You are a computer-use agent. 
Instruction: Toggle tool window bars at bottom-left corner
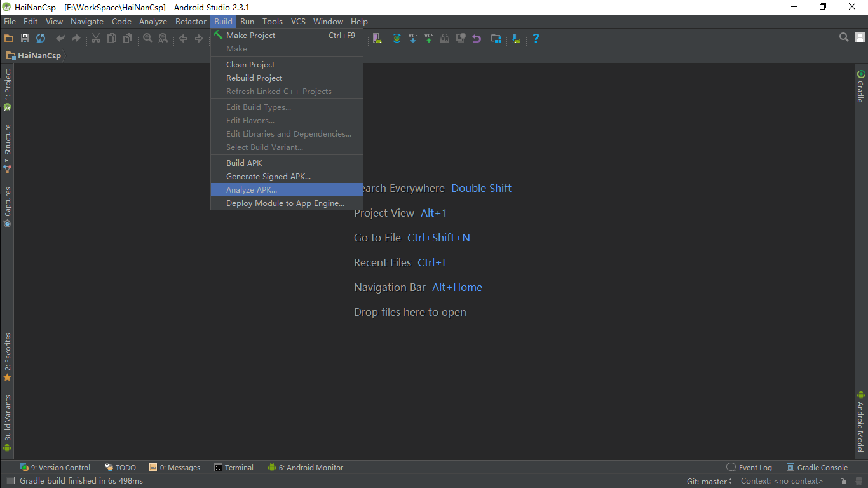tap(10, 481)
